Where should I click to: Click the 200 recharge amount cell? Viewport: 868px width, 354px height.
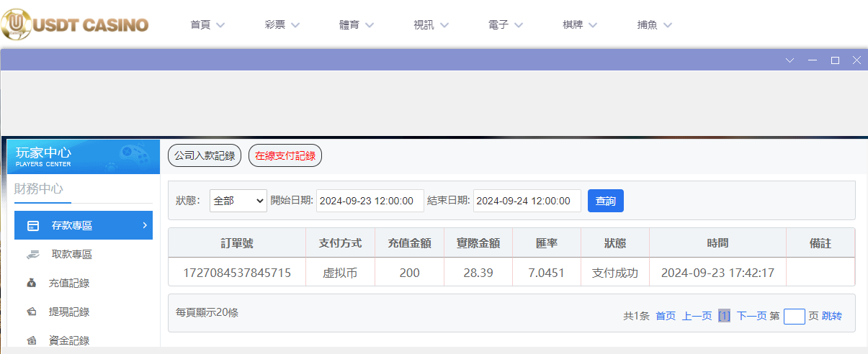pos(410,273)
